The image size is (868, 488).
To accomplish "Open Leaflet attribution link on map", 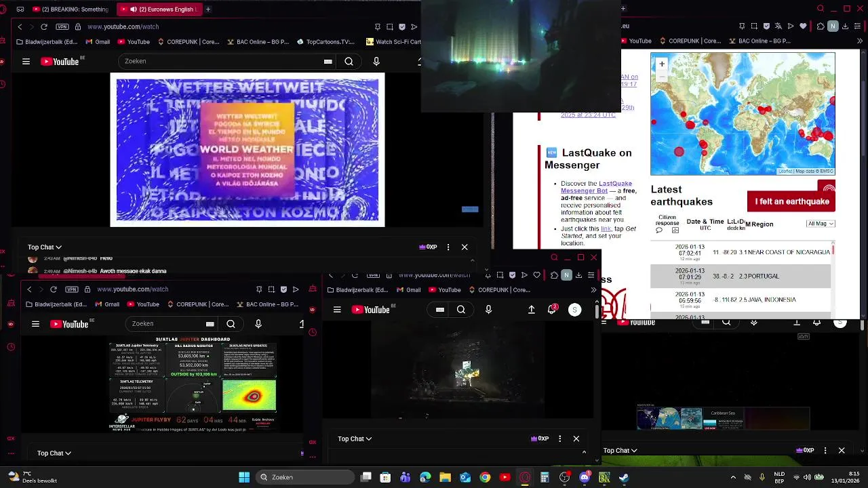I will click(785, 171).
